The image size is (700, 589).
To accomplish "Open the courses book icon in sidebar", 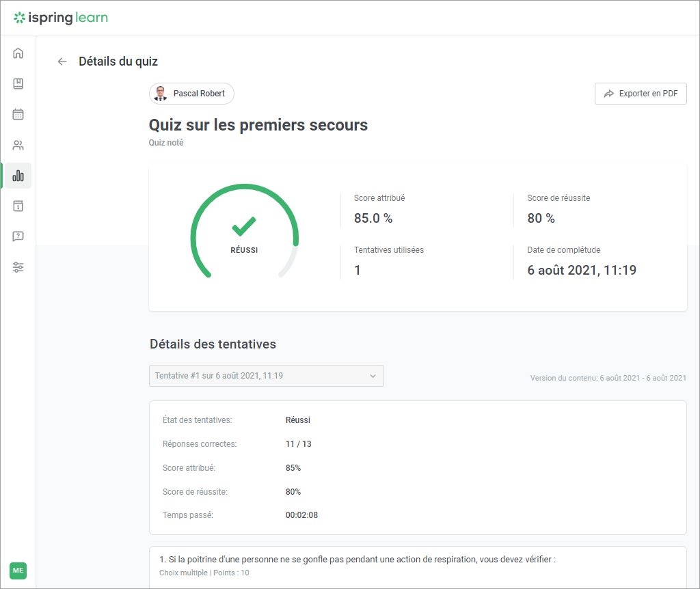I will click(x=18, y=84).
